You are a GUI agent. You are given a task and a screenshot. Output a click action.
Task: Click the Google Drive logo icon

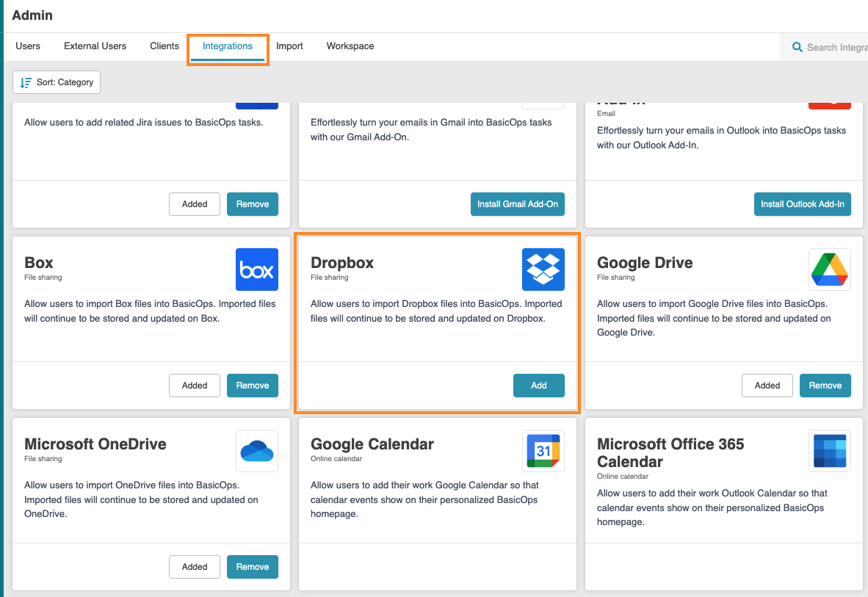829,269
